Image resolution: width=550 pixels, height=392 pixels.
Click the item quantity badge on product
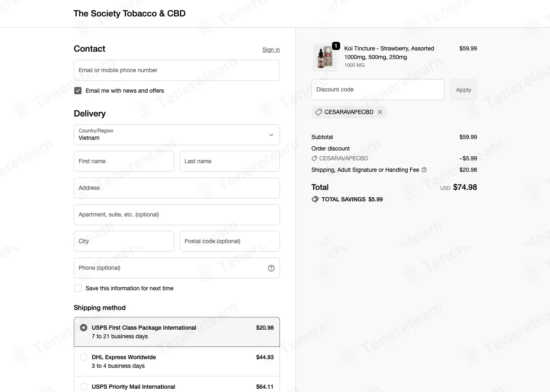[336, 46]
